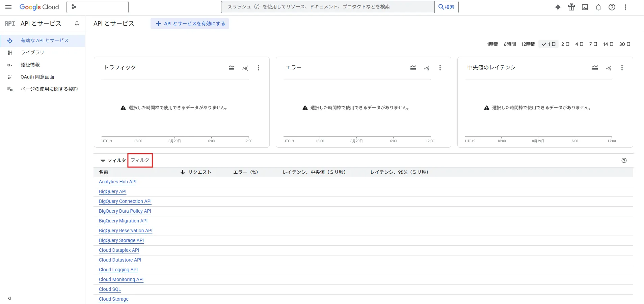Screen dimensions: 644x304
Task: Sort by エラー（%）column header
Action: pos(246,172)
